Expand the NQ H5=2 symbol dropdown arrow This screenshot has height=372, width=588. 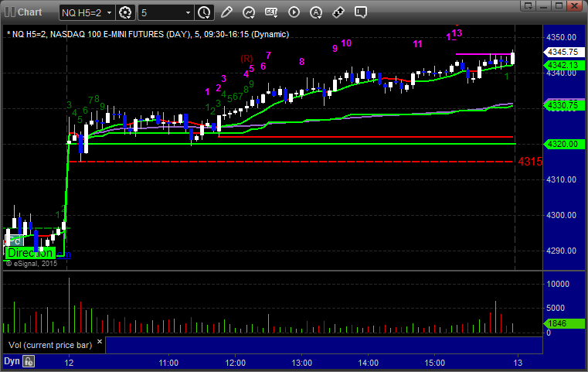pos(109,13)
